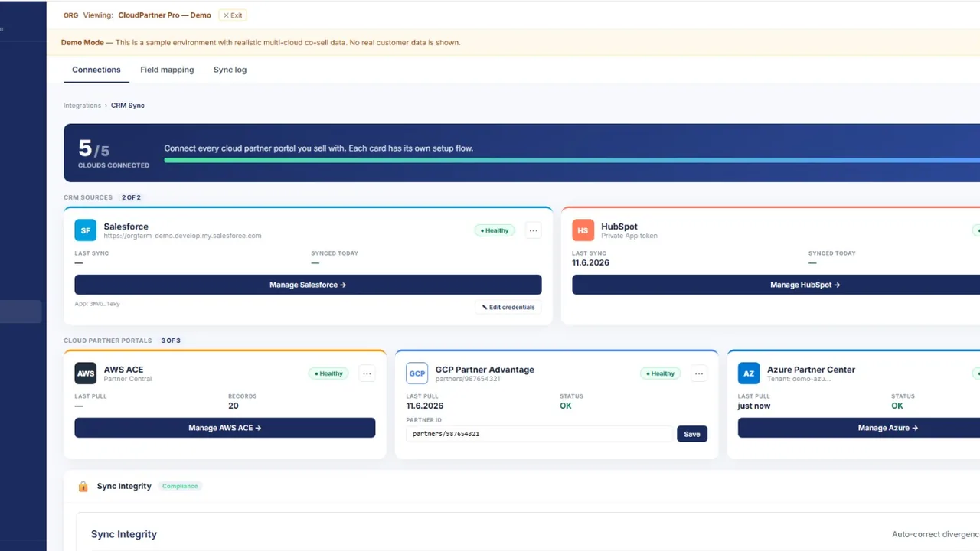Viewport: 980px width, 551px height.
Task: Save the GCP Partner ID
Action: [x=692, y=434]
